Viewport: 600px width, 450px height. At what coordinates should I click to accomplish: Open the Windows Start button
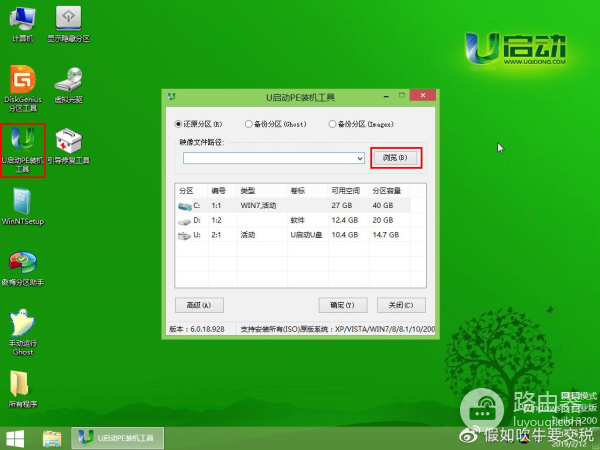15,439
